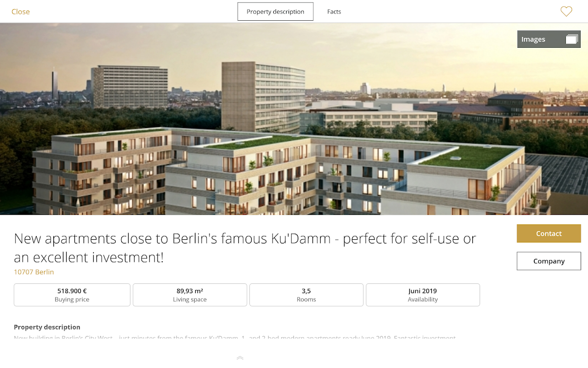Select the 518.900 € Buying price box
Viewport: 588px width, 368px height.
coord(72,295)
